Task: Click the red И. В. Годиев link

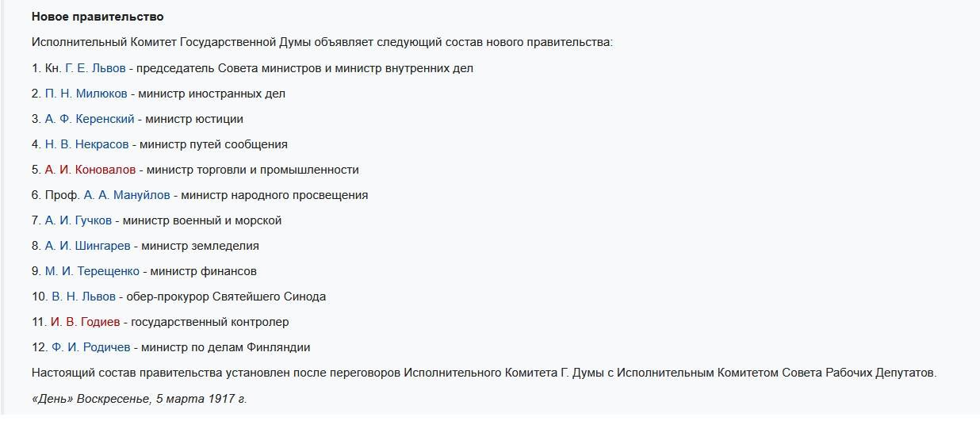Action: tap(85, 322)
